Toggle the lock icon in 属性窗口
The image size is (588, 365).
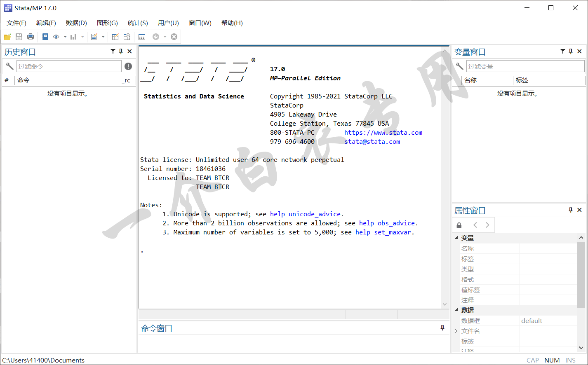coord(459,225)
